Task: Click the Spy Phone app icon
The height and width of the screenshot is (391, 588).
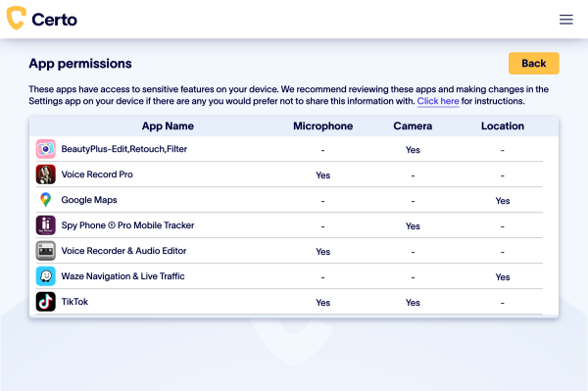Action: pyautogui.click(x=46, y=225)
